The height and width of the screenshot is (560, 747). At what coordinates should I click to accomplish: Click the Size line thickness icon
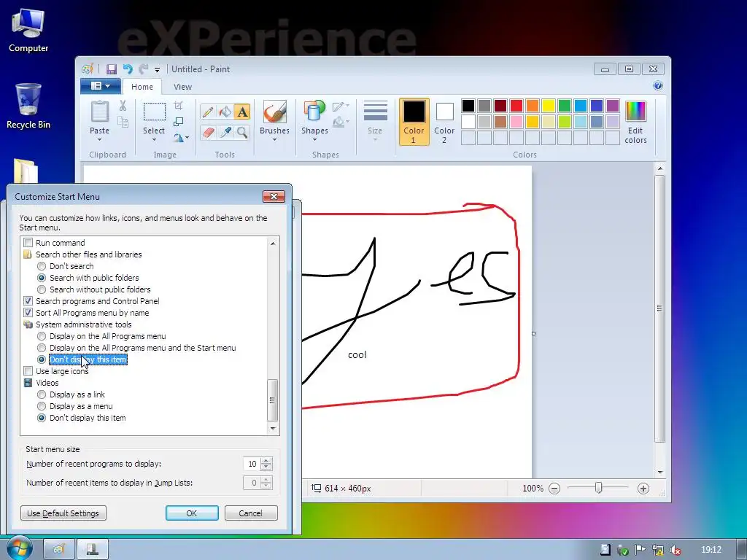(x=375, y=112)
